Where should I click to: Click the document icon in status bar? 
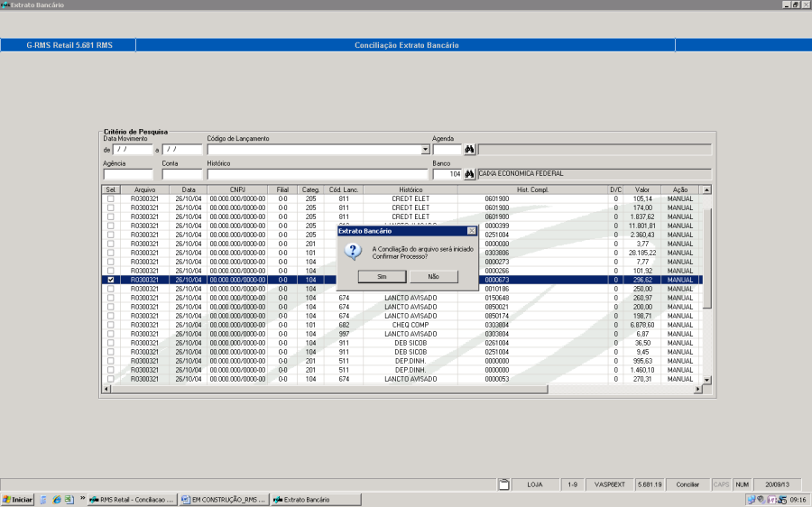[504, 484]
